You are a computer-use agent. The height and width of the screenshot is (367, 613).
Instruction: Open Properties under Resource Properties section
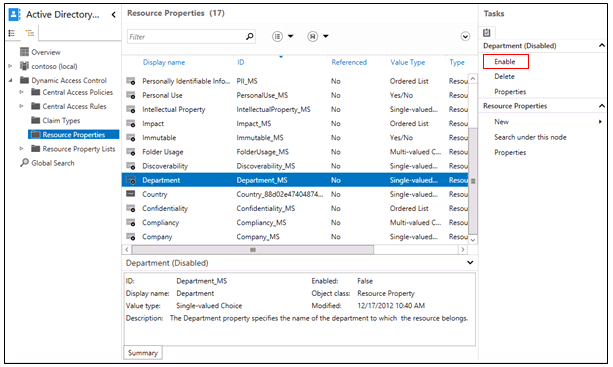[510, 152]
